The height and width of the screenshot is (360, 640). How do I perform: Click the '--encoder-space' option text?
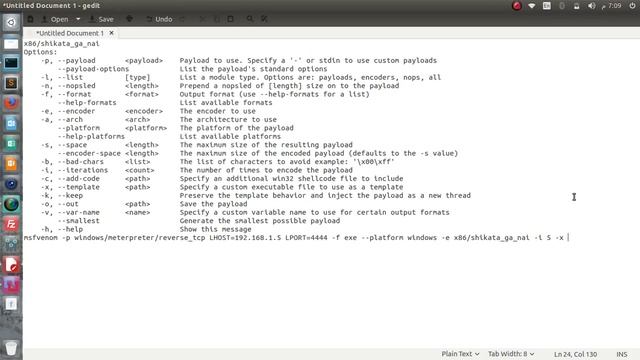pos(89,153)
